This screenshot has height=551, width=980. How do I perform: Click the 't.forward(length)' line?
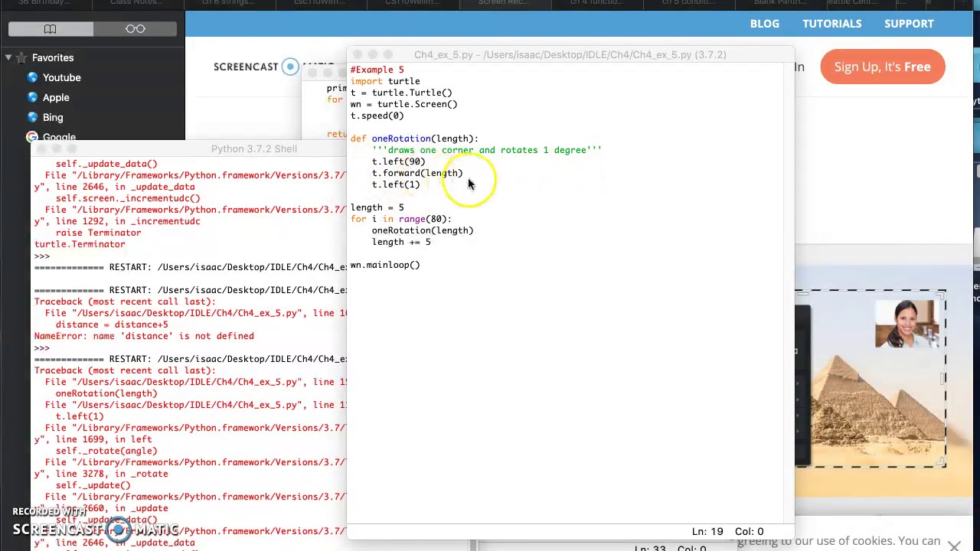tap(417, 173)
